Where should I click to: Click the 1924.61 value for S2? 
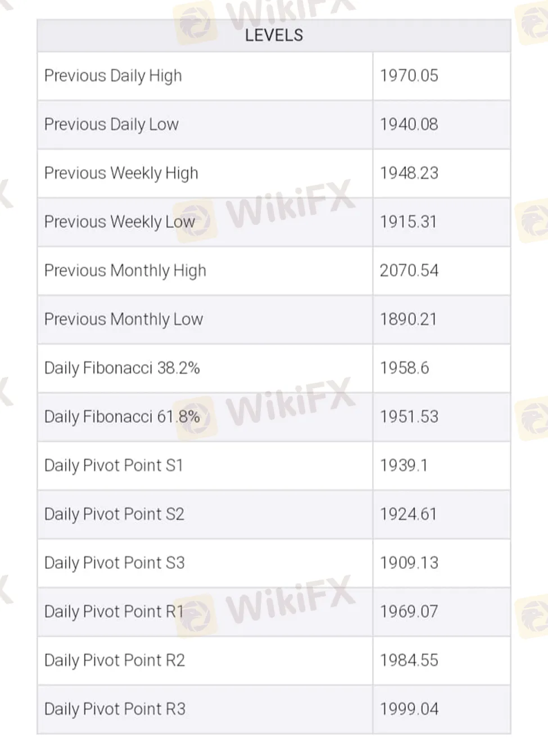(408, 514)
